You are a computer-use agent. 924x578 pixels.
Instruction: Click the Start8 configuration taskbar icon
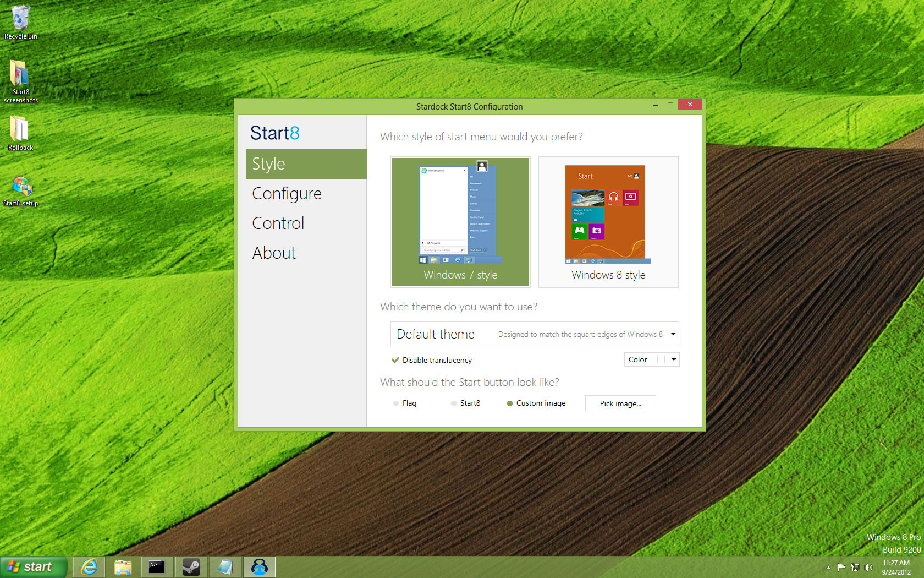point(260,567)
